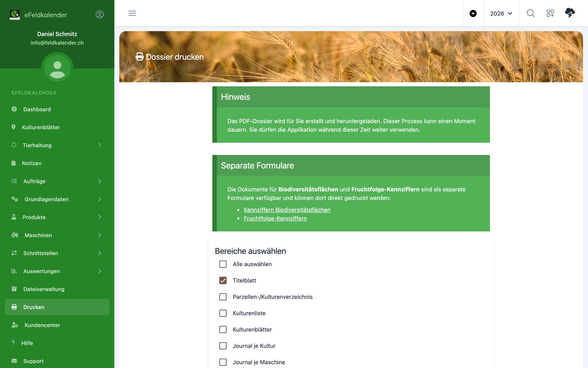Click the Schnittstellen arrows icon

14,253
